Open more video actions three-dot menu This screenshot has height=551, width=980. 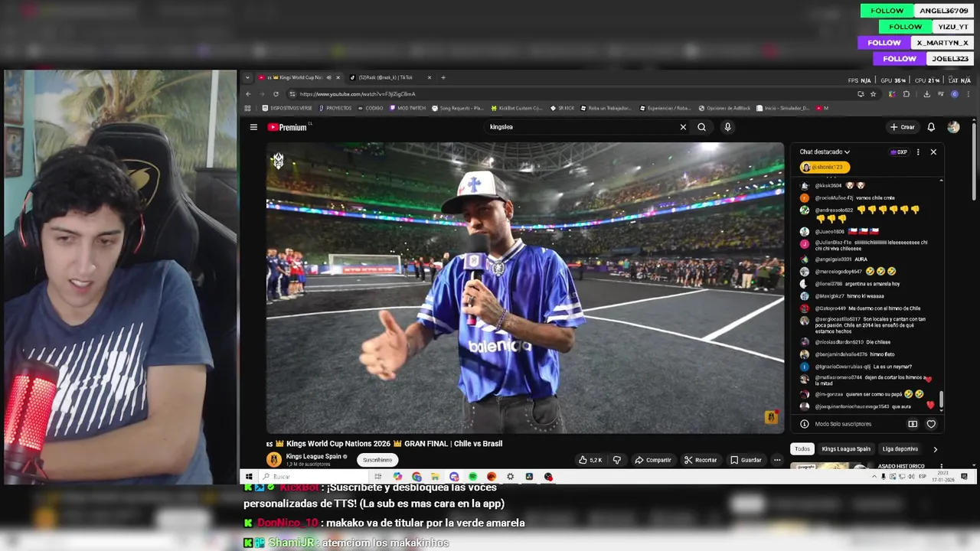click(x=777, y=460)
